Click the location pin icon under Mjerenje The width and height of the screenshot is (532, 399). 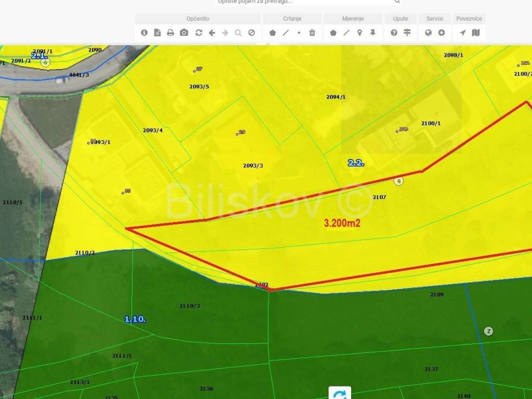(x=360, y=33)
